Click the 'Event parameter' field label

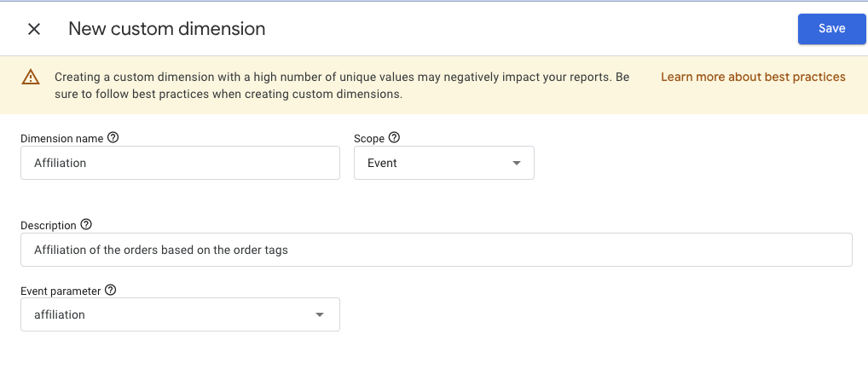tap(61, 291)
